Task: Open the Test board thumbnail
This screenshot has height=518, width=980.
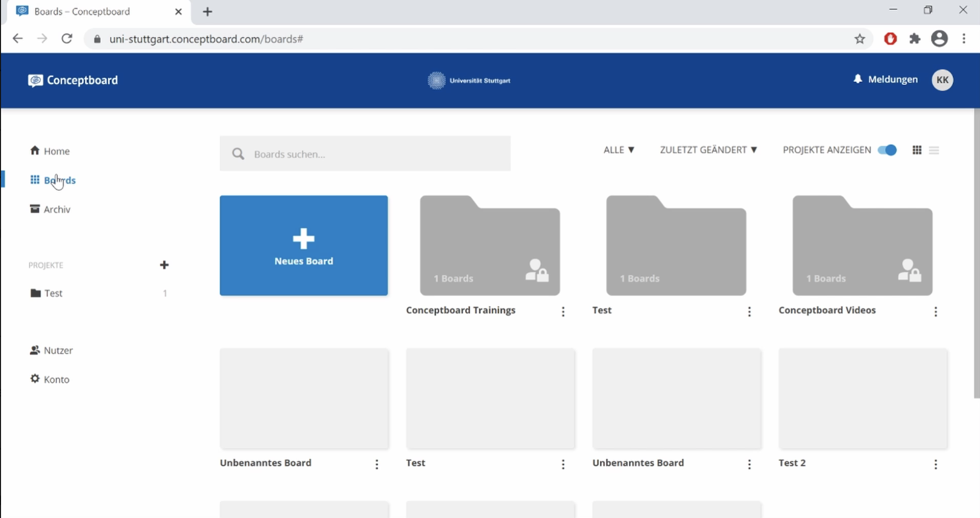Action: 491,399
